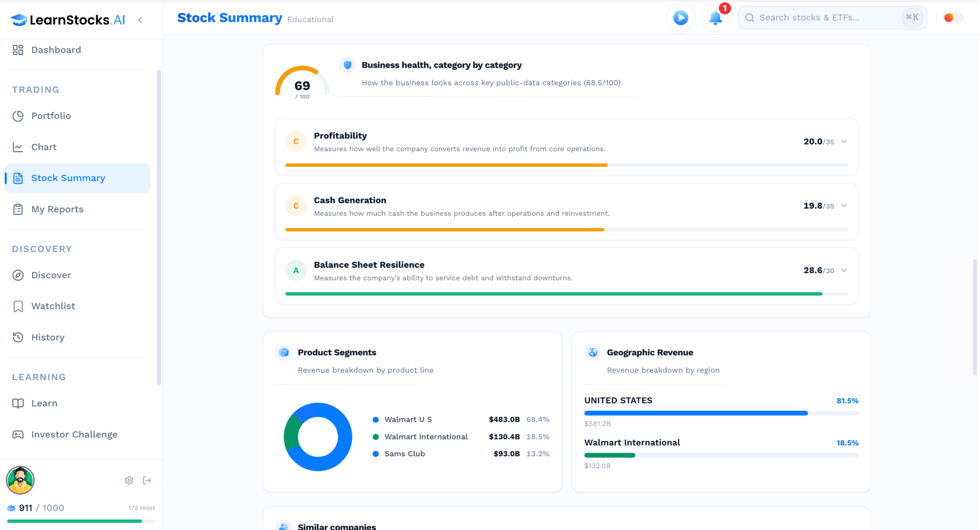View trading History
Image resolution: width=980 pixels, height=530 pixels.
[78, 337]
